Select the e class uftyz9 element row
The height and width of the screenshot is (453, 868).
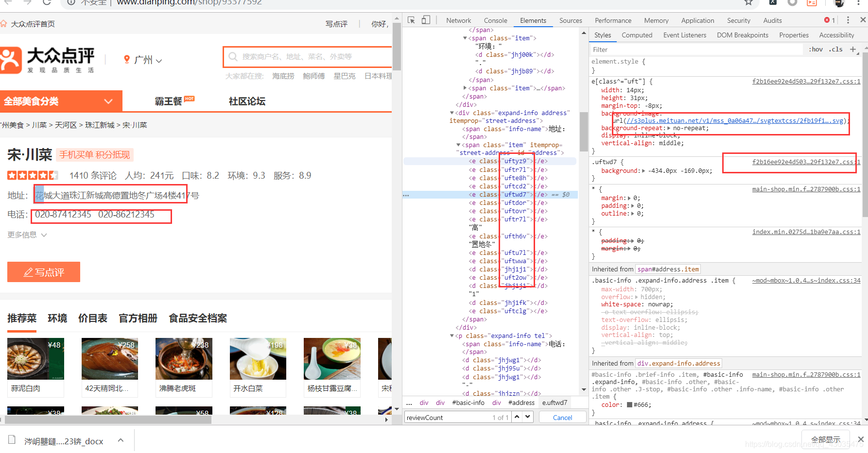click(489, 161)
